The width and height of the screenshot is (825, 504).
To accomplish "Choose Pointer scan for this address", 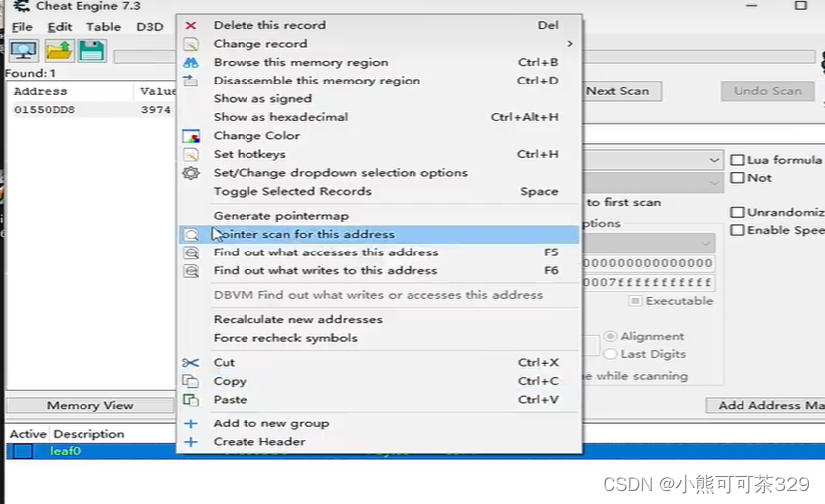I will pyautogui.click(x=380, y=235).
